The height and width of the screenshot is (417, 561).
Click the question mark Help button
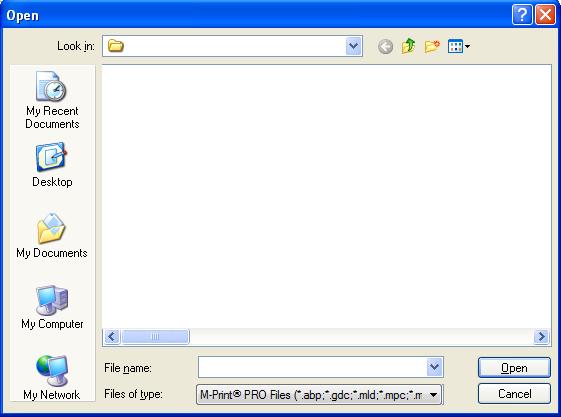coord(522,15)
